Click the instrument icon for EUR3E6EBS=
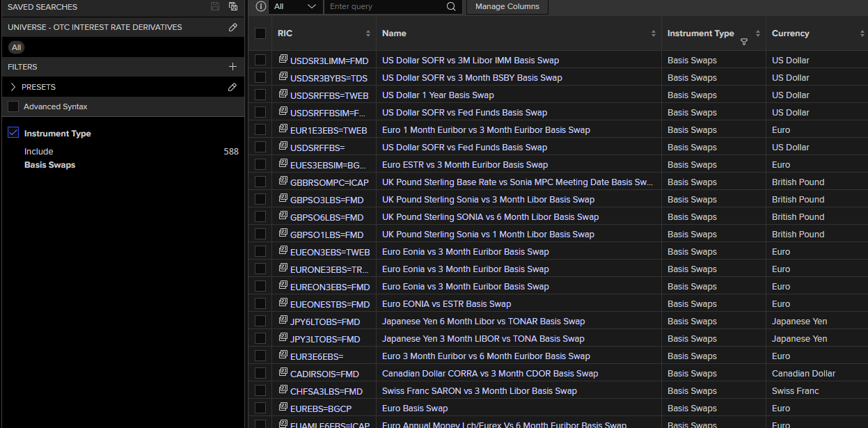 coord(283,356)
